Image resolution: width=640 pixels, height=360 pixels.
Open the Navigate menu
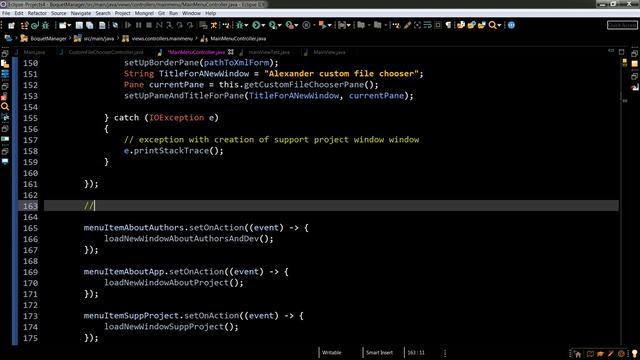pyautogui.click(x=81, y=13)
